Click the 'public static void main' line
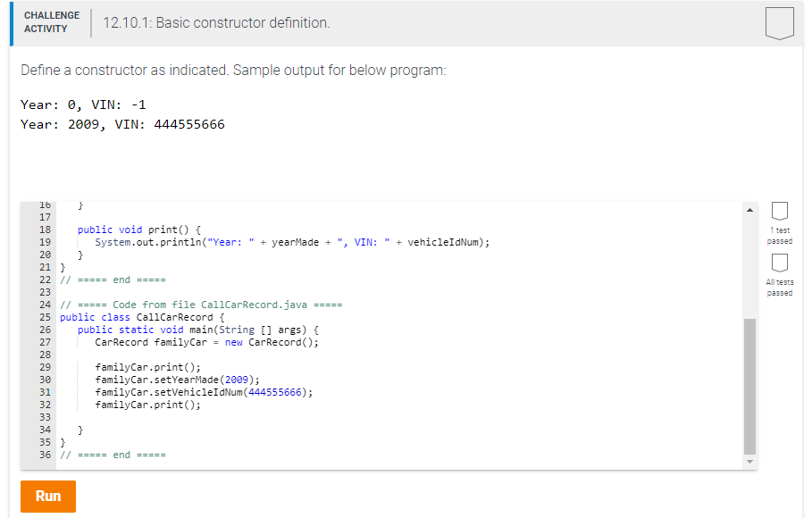Screen dimensions: 812x518 [198, 330]
